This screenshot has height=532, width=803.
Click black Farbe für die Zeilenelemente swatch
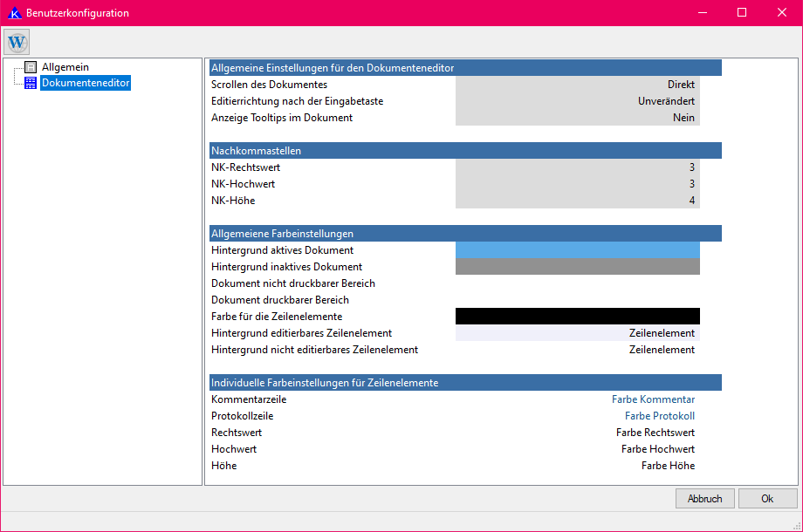(x=577, y=317)
